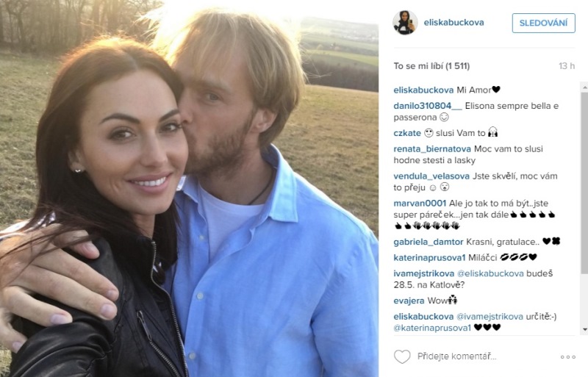Click the heart like icon
This screenshot has height=377, width=588.
point(402,356)
